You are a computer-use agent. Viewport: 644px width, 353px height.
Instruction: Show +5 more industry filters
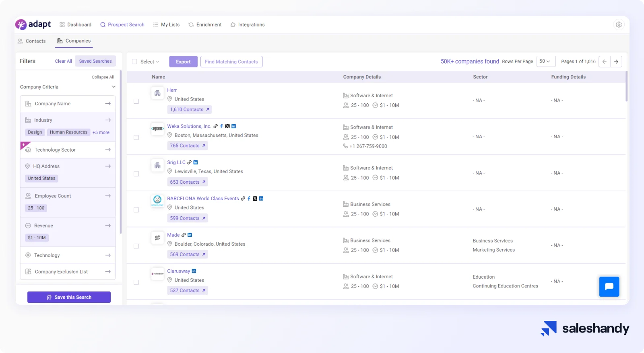(101, 132)
